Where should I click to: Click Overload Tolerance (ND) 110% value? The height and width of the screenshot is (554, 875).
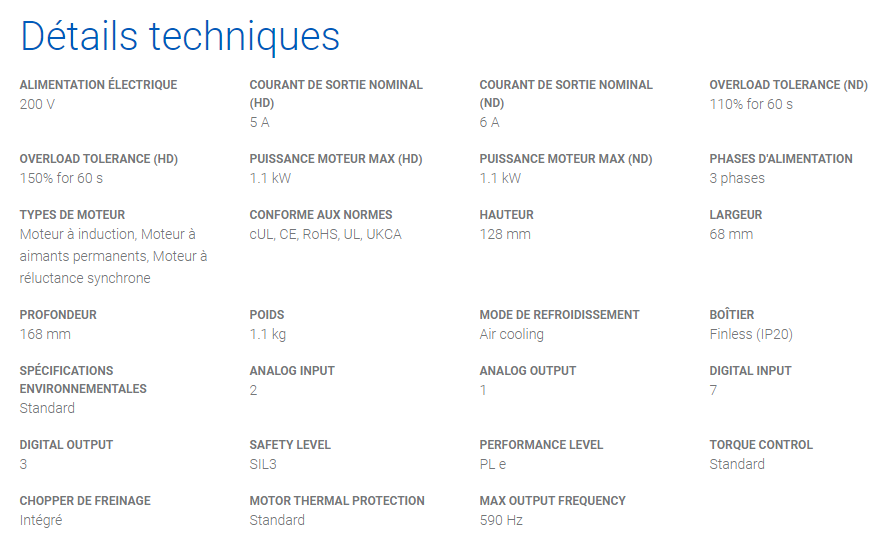pos(751,104)
